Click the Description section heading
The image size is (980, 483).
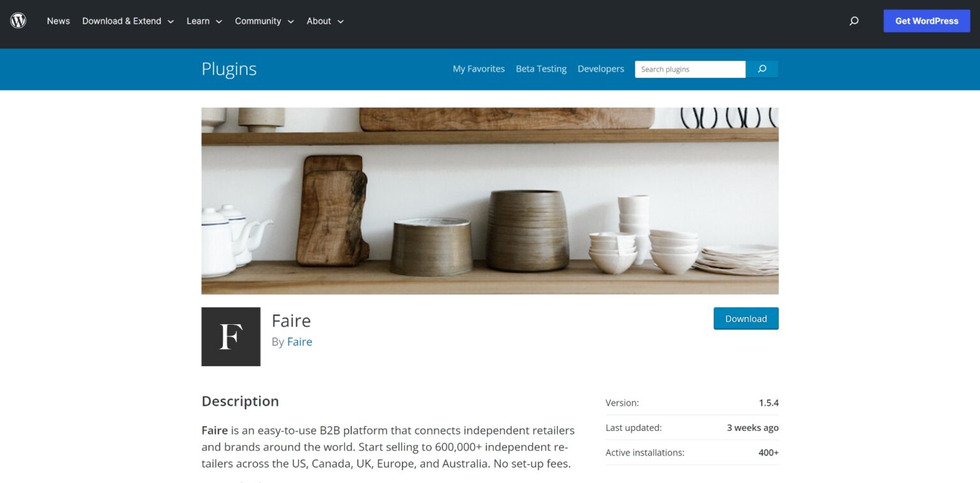240,401
